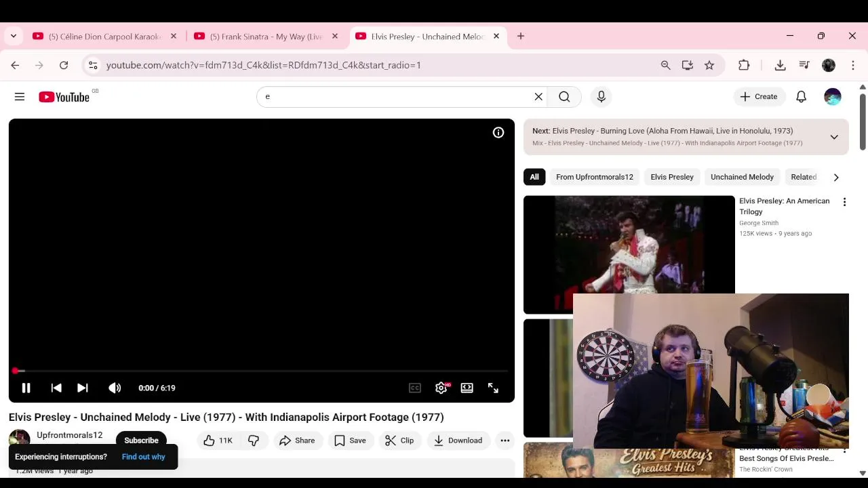Open the Create menu
This screenshot has width=868, height=488.
[x=759, y=97]
